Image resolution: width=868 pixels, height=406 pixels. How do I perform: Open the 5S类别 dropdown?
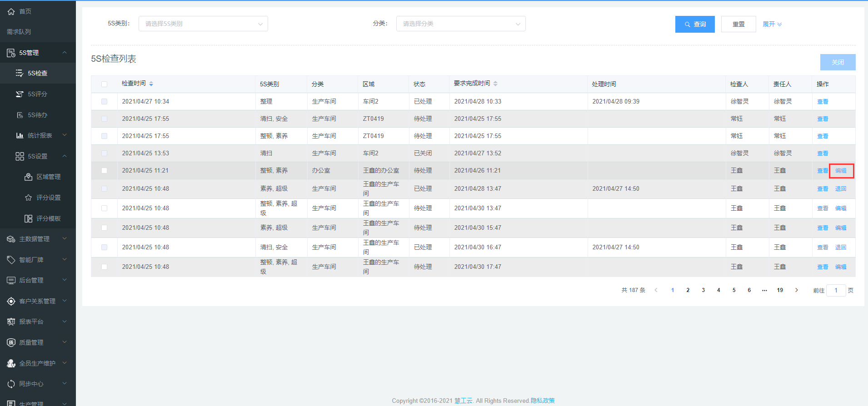coord(203,24)
